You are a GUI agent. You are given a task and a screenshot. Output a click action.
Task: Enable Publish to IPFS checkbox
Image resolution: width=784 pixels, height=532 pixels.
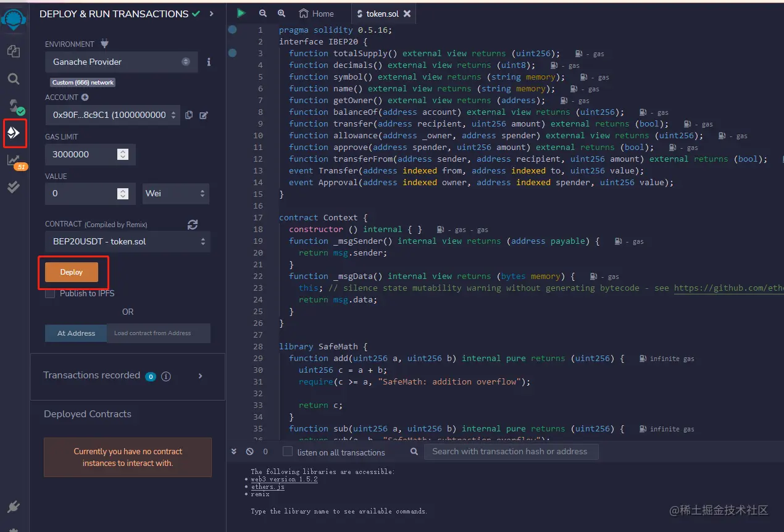[x=50, y=294]
